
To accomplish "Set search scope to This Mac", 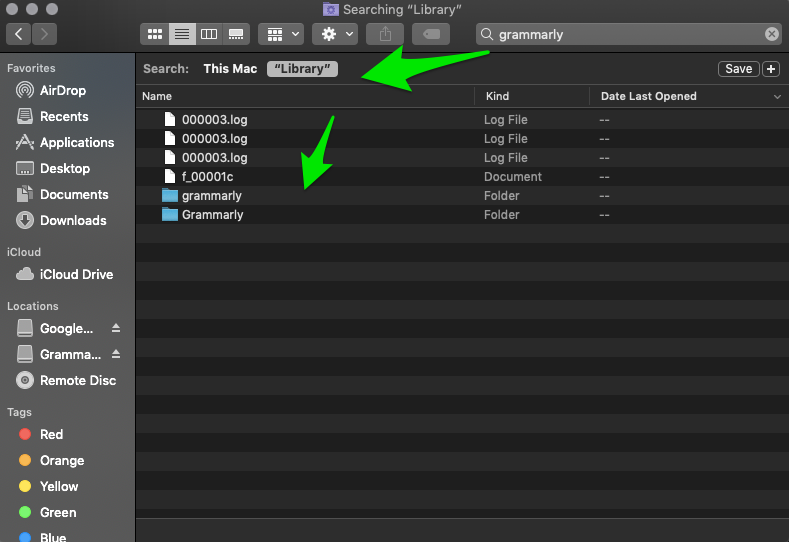I will pos(230,69).
